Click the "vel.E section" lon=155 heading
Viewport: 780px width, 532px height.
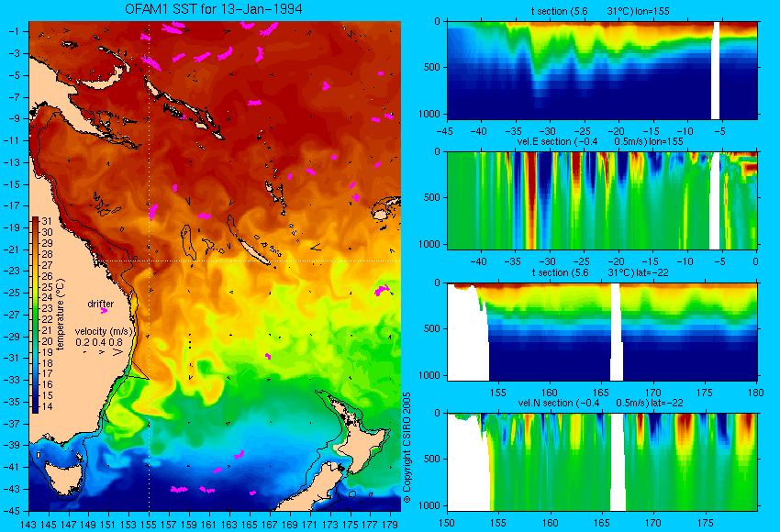click(600, 141)
